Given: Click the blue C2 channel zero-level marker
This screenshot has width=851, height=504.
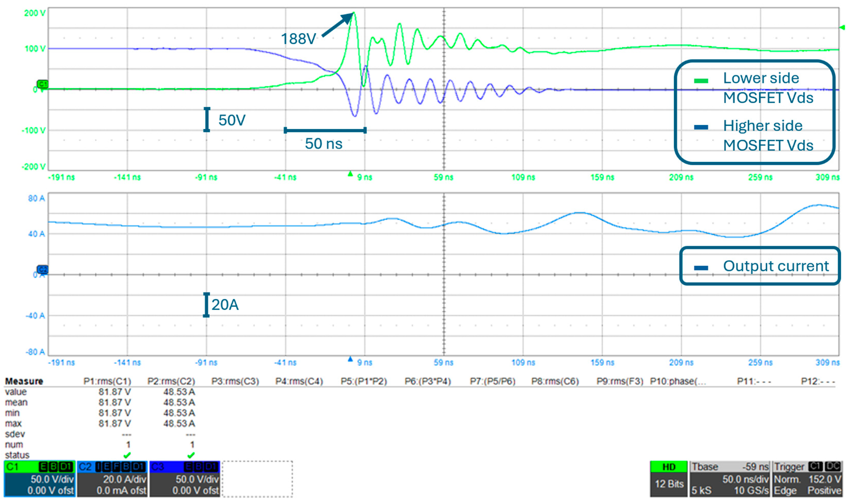Looking at the screenshot, I should point(43,270).
